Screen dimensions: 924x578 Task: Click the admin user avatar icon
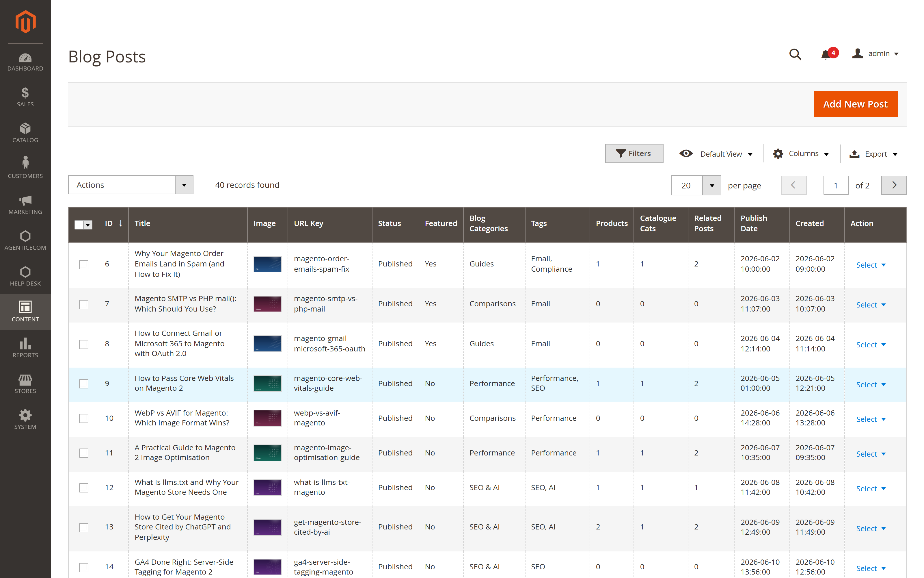(x=858, y=53)
